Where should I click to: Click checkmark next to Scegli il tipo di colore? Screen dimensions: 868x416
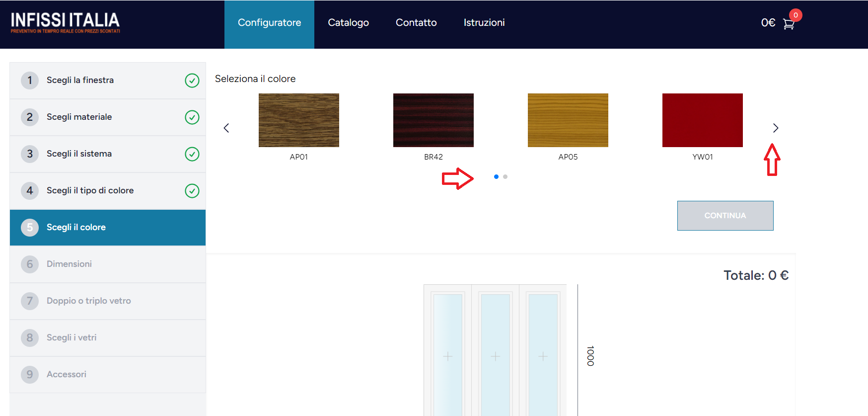192,191
